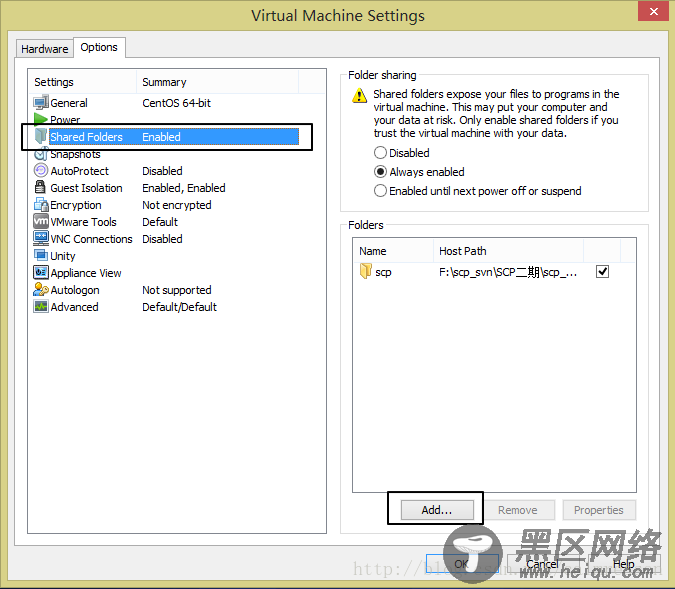Image resolution: width=675 pixels, height=589 pixels.
Task: Select the Autologon row
Action: [x=166, y=290]
